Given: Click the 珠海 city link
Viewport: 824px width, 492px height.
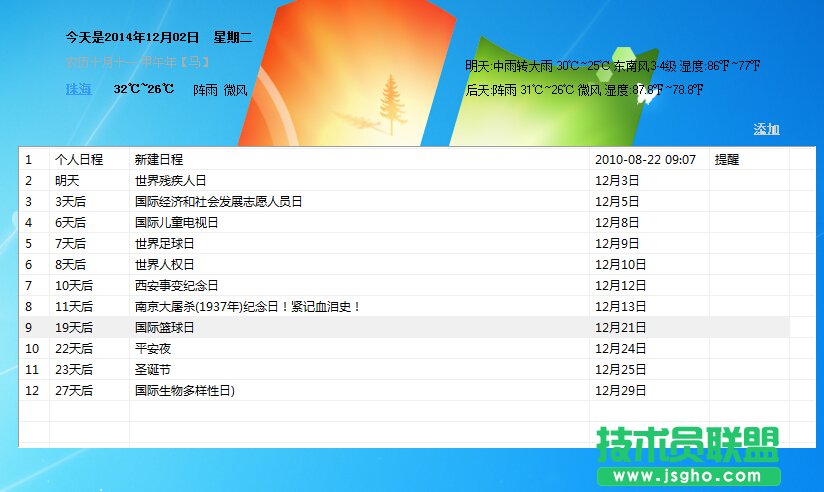Looking at the screenshot, I should coord(78,89).
